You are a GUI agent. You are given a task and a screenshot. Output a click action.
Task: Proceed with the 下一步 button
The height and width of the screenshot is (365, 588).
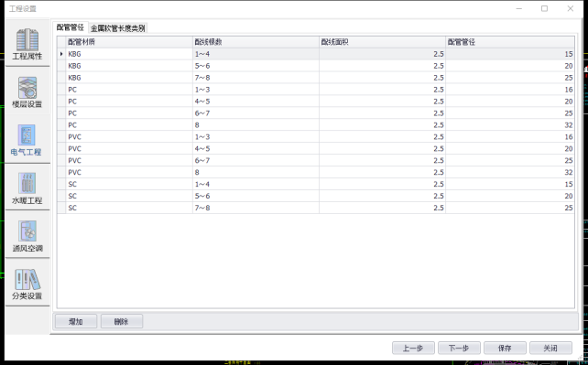[x=459, y=349]
